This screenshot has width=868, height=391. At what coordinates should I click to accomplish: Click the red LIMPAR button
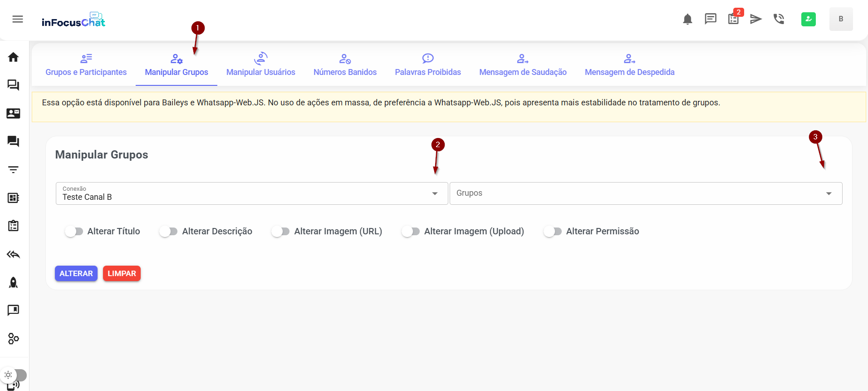pyautogui.click(x=122, y=273)
